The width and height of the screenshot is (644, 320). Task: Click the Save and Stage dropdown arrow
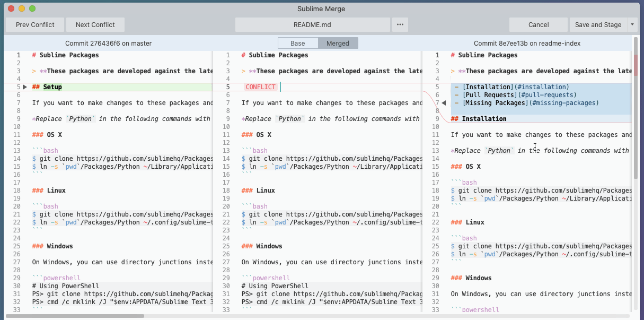tap(632, 24)
